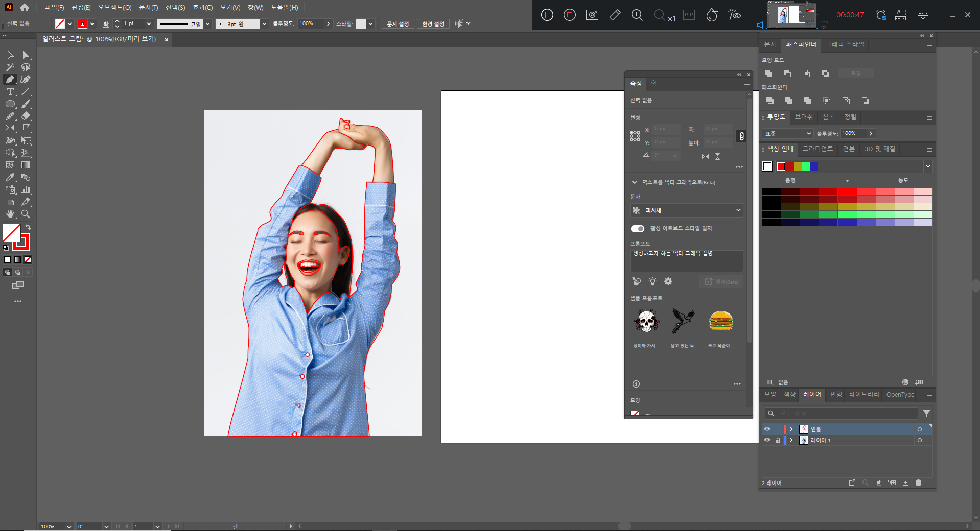The width and height of the screenshot is (980, 531).
Task: Open the 피사체 type dropdown
Action: (x=686, y=210)
